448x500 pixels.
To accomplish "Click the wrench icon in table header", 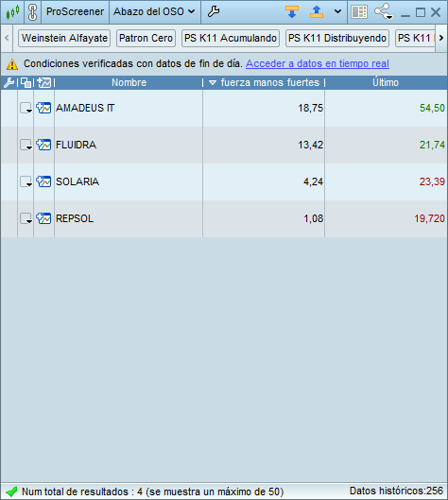I will [9, 82].
